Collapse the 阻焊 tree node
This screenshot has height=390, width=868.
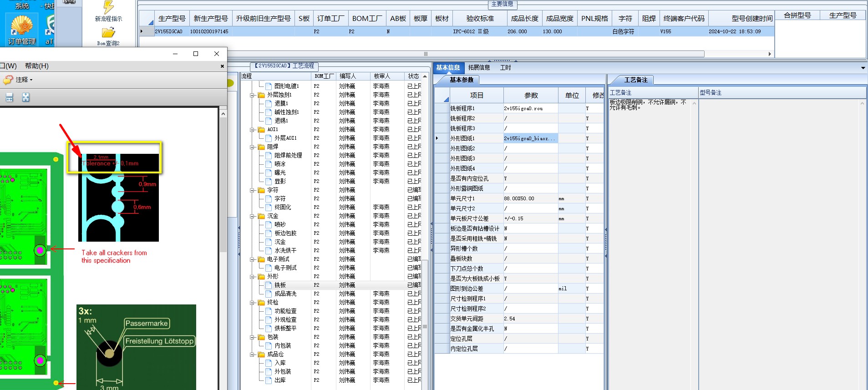[252, 147]
